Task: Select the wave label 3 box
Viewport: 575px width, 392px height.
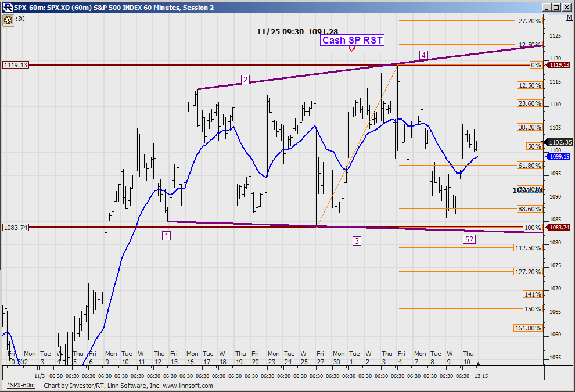Action: pyautogui.click(x=357, y=240)
